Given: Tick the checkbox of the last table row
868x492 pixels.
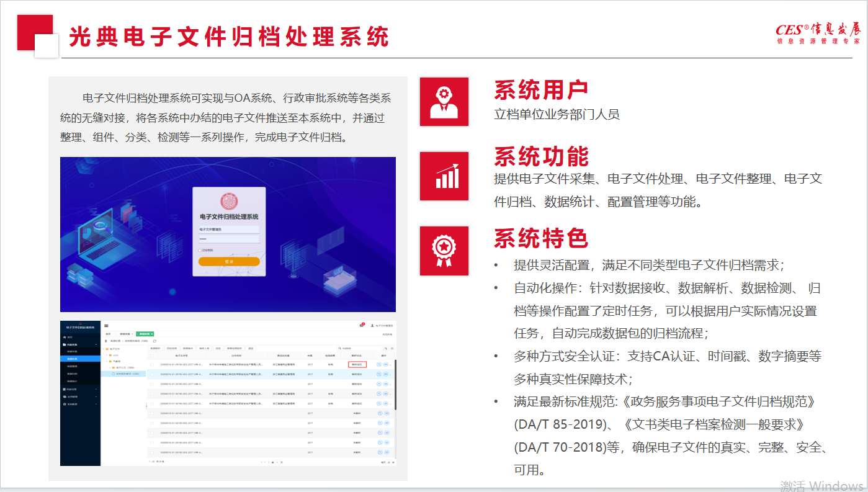Looking at the screenshot, I should pyautogui.click(x=152, y=452).
